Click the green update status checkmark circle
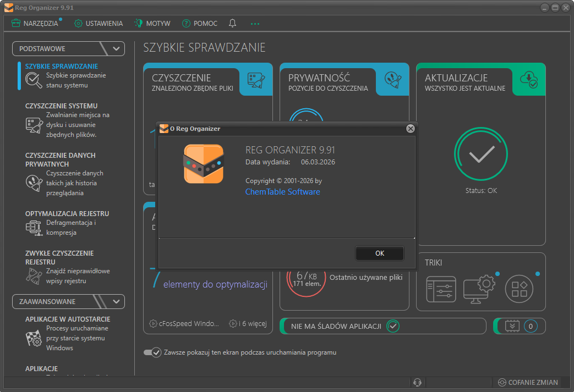The image size is (574, 392). tap(481, 154)
